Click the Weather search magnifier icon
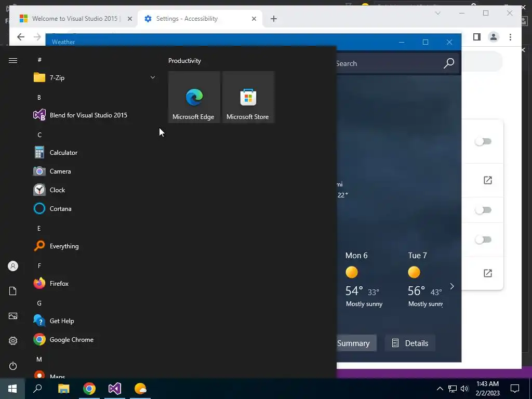This screenshot has height=399, width=532. click(x=449, y=63)
